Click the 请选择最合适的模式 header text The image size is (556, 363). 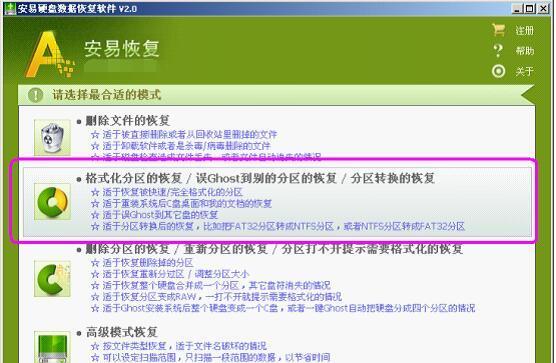coord(107,95)
